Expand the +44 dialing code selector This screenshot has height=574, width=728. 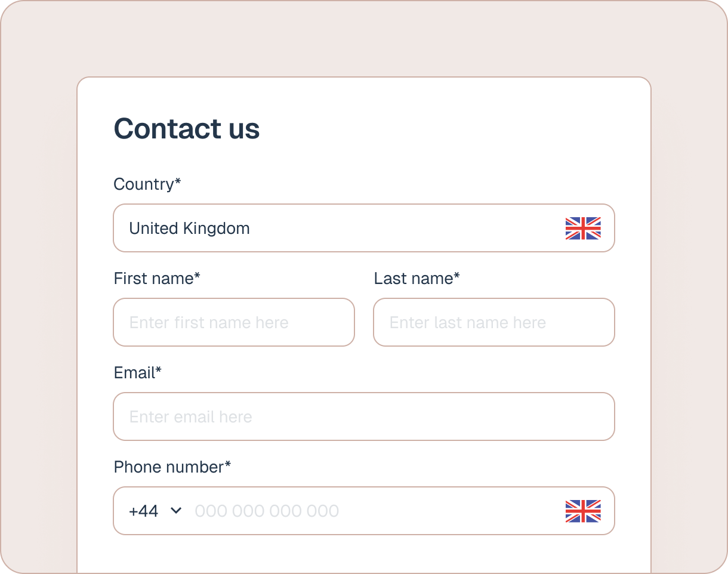tap(154, 511)
